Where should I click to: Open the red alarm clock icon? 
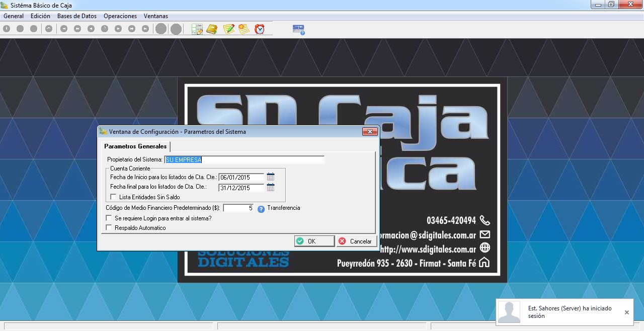(x=260, y=29)
